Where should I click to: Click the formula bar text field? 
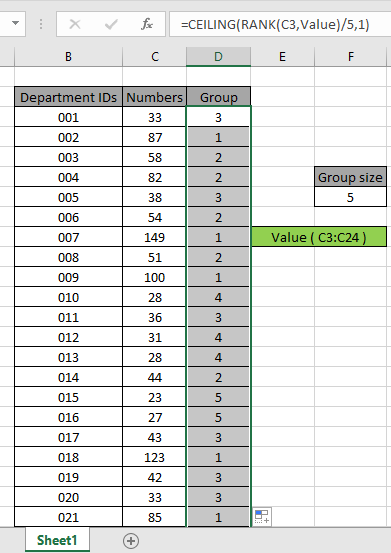[x=280, y=24]
